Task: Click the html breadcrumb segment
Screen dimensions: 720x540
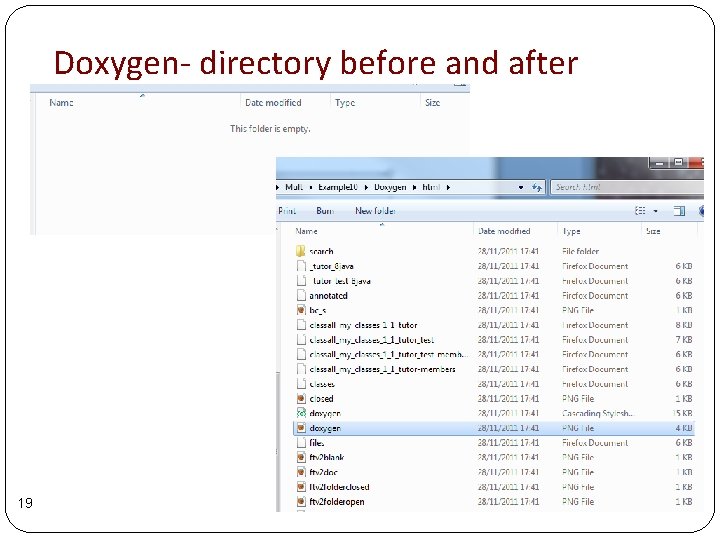Action: (x=431, y=187)
